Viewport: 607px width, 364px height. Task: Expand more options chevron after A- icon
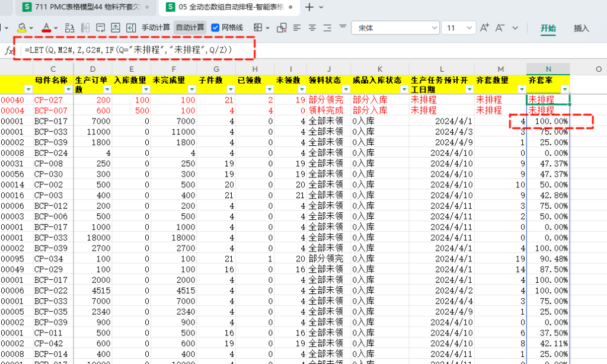coord(515,28)
